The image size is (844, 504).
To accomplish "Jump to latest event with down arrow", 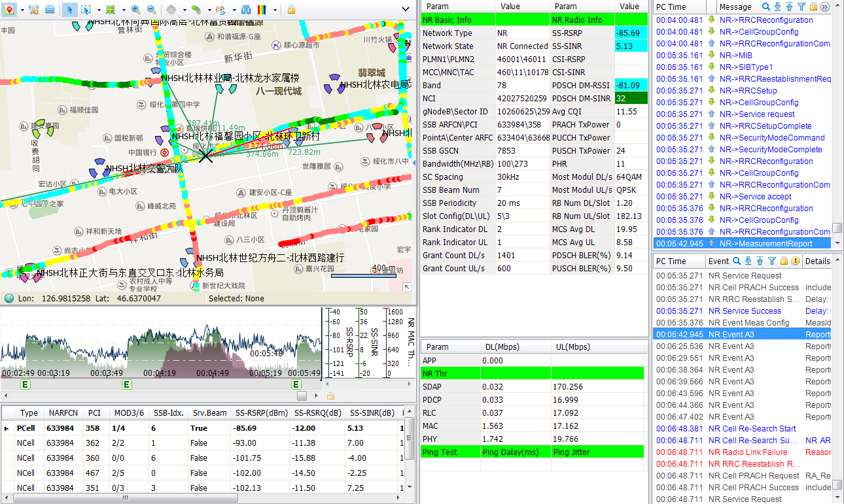I will point(748,261).
